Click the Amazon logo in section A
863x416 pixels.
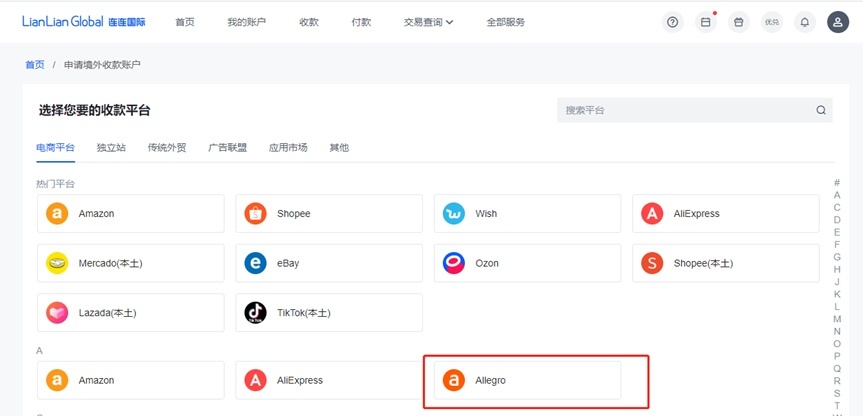tap(57, 380)
